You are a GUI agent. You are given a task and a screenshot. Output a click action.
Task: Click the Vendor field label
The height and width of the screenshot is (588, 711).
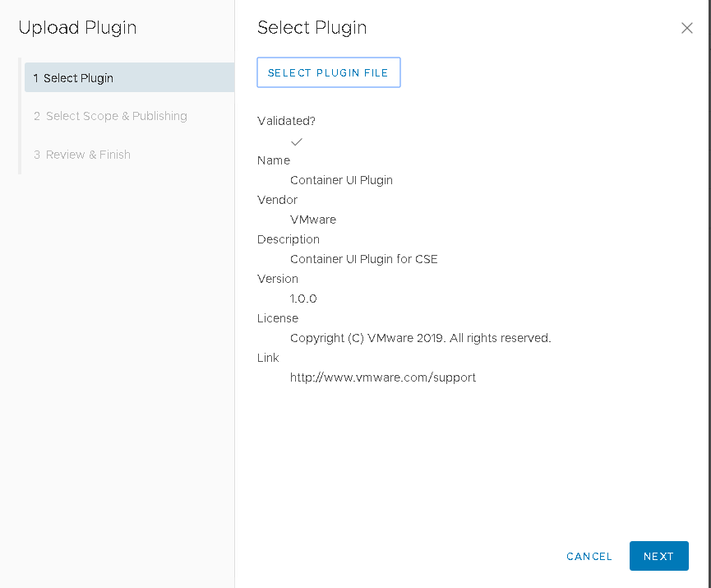click(277, 200)
